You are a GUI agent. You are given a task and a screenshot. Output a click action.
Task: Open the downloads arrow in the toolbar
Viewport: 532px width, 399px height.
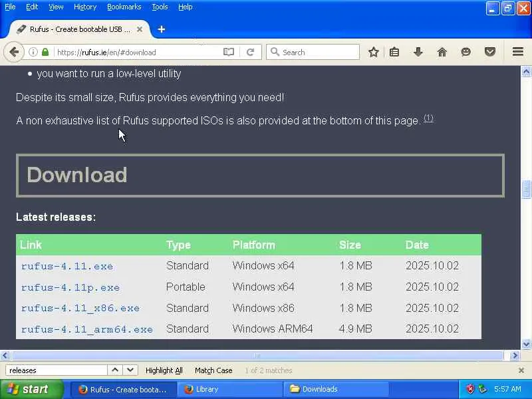418,53
